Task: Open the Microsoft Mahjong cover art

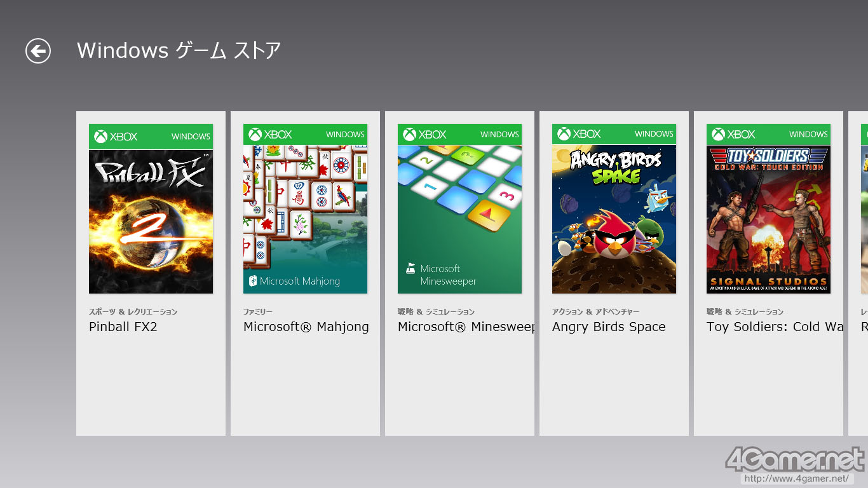Action: 305,208
